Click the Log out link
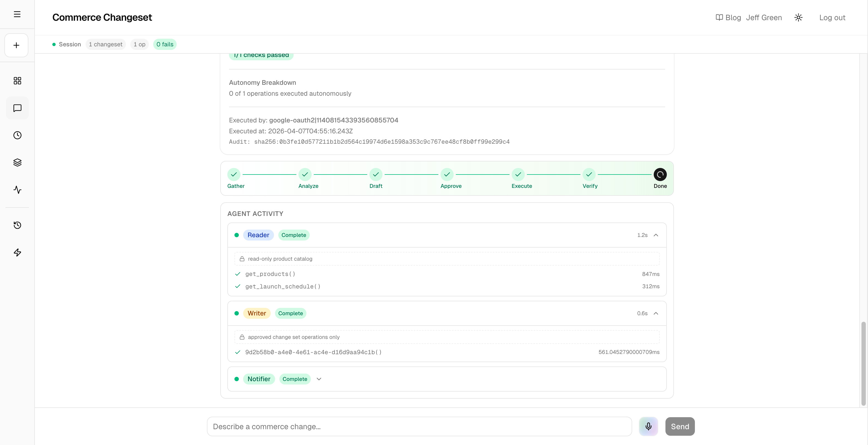Viewport: 868px width, 445px height. coord(832,17)
